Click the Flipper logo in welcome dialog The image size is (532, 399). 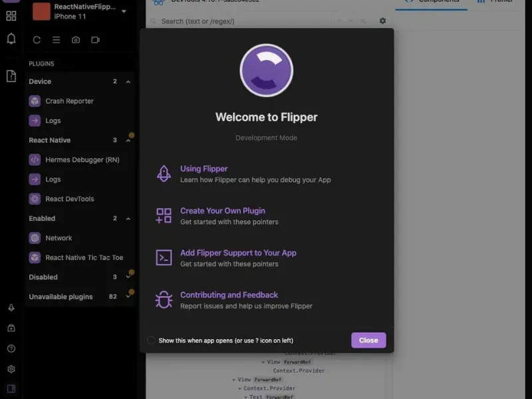(267, 70)
